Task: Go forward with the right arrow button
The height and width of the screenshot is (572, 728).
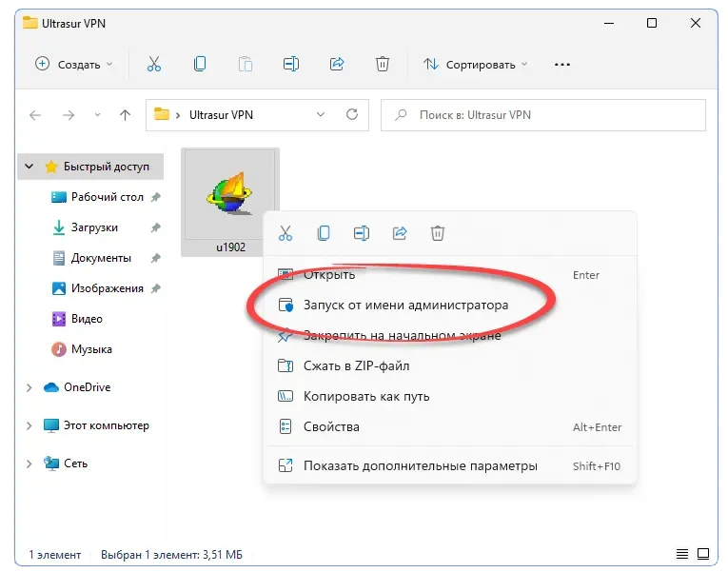Action: 69,114
